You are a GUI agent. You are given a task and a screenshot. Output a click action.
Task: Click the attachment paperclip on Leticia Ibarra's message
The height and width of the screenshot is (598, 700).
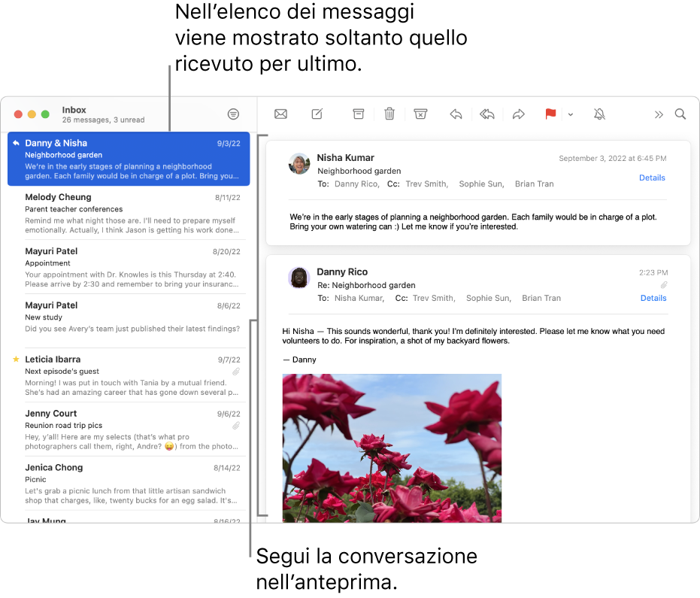click(x=236, y=372)
